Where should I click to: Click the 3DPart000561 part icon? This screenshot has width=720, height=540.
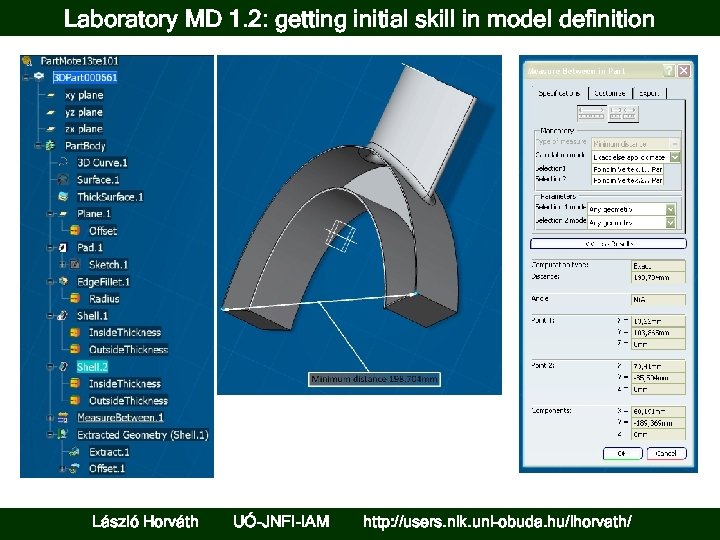tap(39, 77)
